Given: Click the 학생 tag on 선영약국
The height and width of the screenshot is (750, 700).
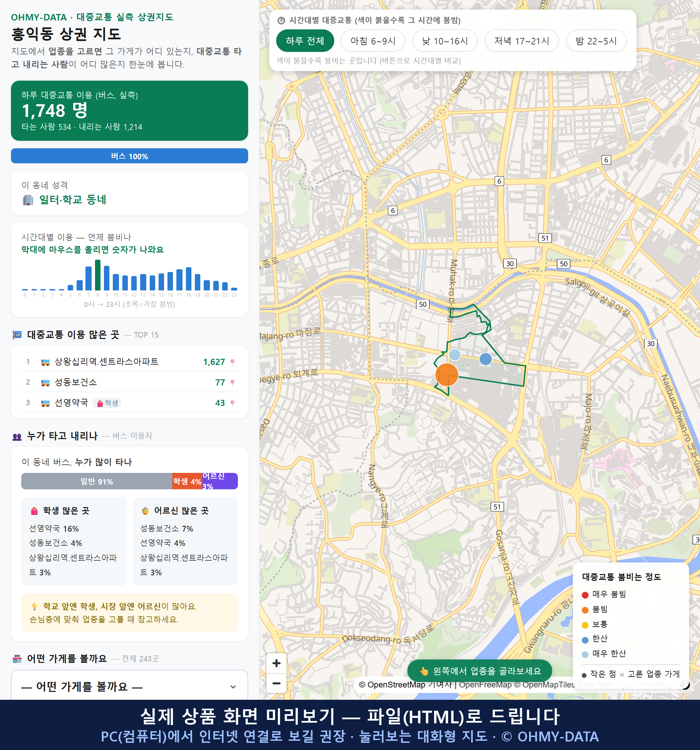Looking at the screenshot, I should tap(108, 403).
